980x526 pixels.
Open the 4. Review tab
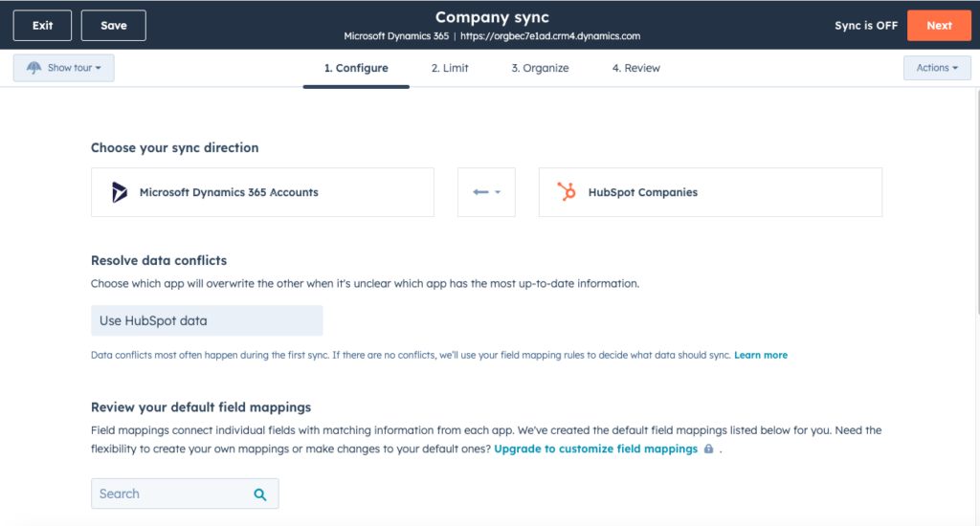point(635,68)
